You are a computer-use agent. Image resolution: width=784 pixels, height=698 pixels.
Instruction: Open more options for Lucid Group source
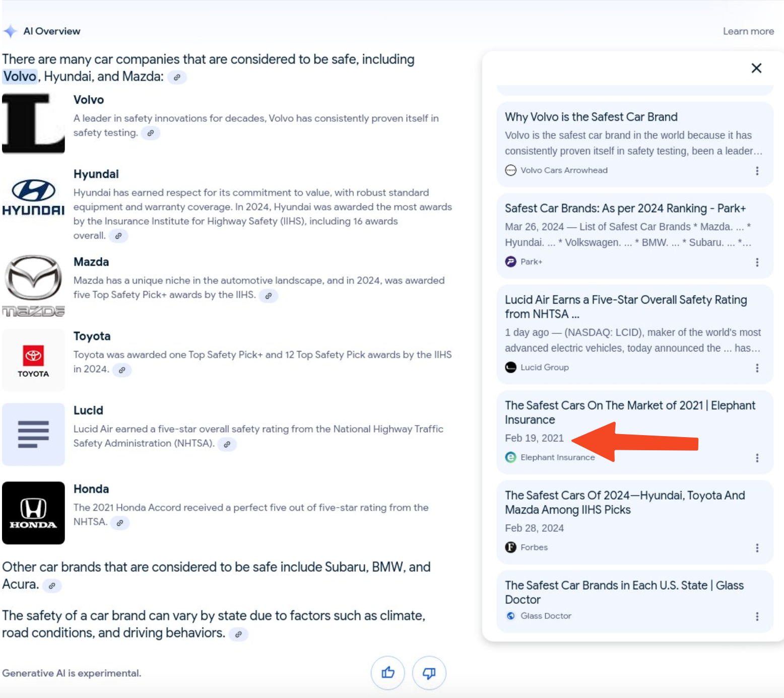[x=757, y=368]
